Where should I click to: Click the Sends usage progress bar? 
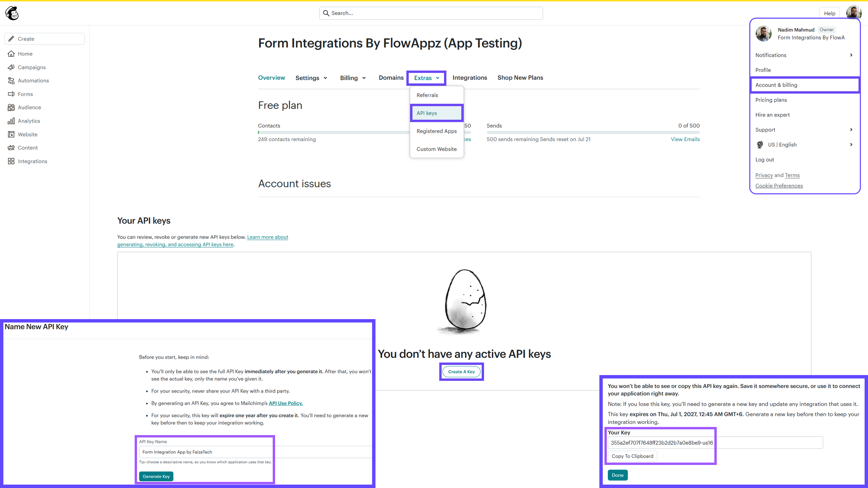tap(593, 133)
